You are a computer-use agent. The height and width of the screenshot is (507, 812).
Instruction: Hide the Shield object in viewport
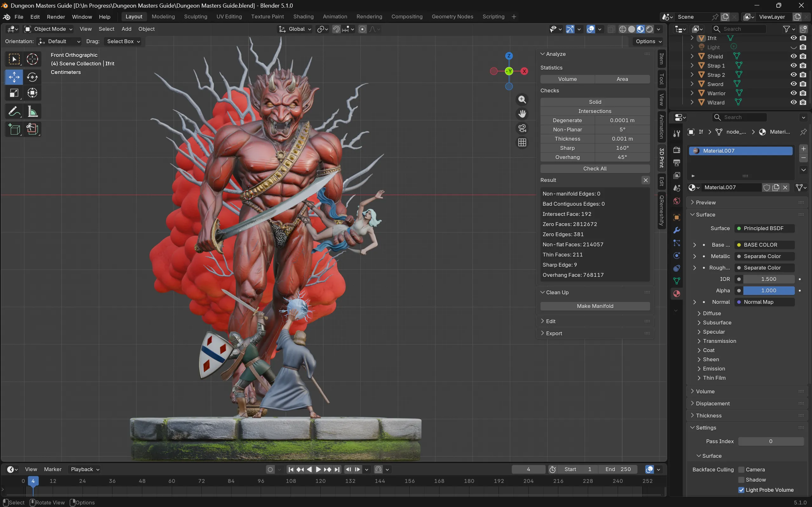[x=793, y=56]
